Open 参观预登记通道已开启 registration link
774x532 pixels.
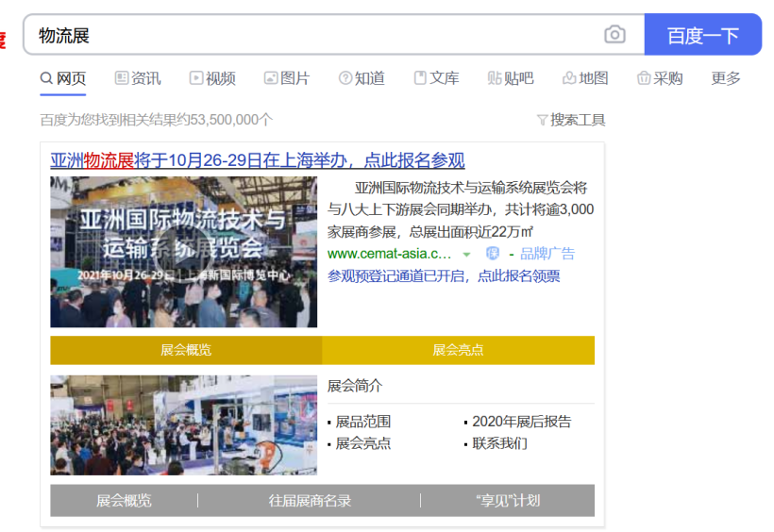(x=444, y=275)
